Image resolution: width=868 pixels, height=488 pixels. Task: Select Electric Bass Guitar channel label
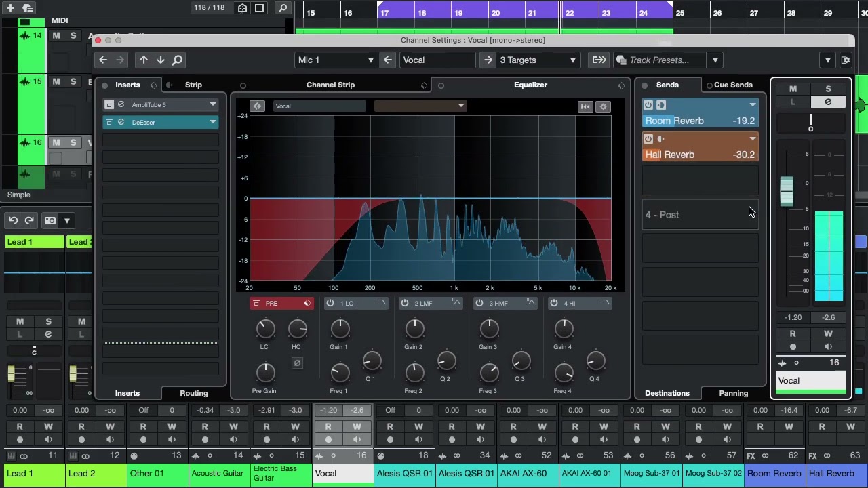tap(281, 473)
